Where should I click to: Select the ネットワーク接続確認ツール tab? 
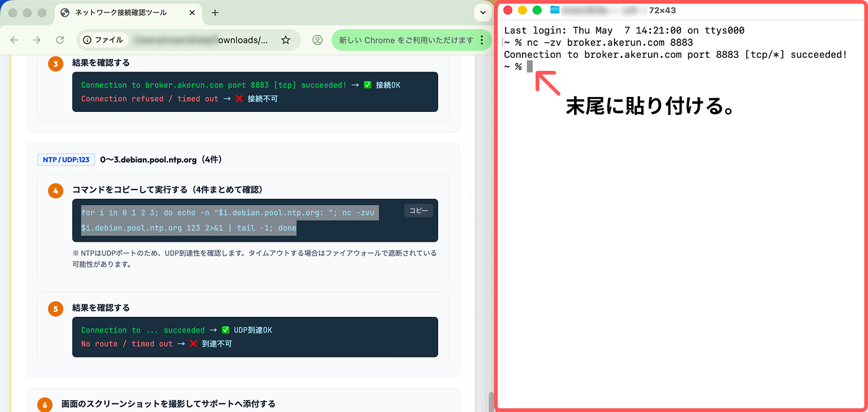[x=129, y=12]
